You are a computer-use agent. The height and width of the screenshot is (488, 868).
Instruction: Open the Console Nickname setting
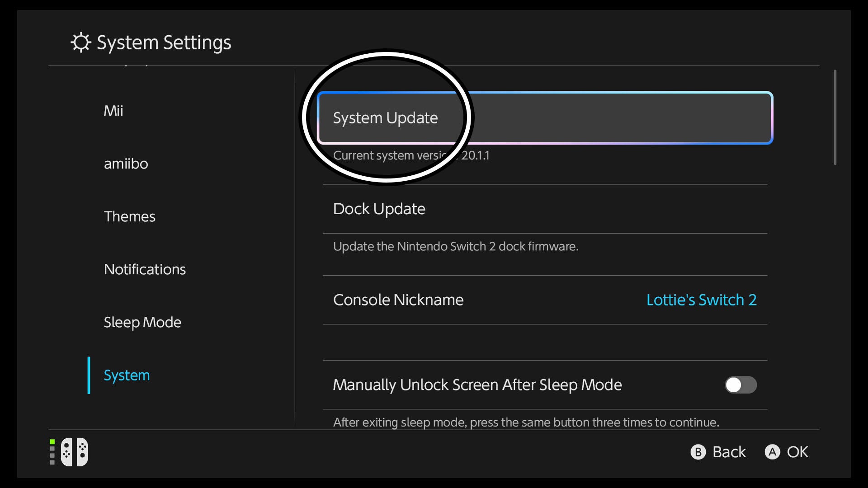(x=545, y=300)
